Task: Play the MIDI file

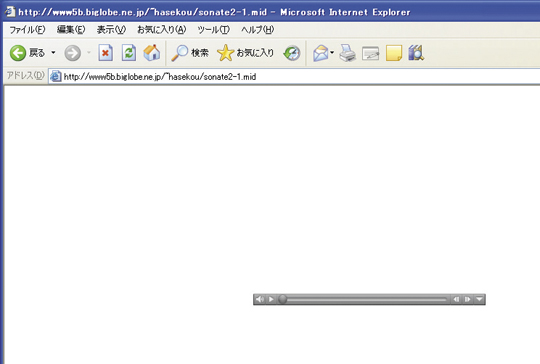Action: (271, 299)
